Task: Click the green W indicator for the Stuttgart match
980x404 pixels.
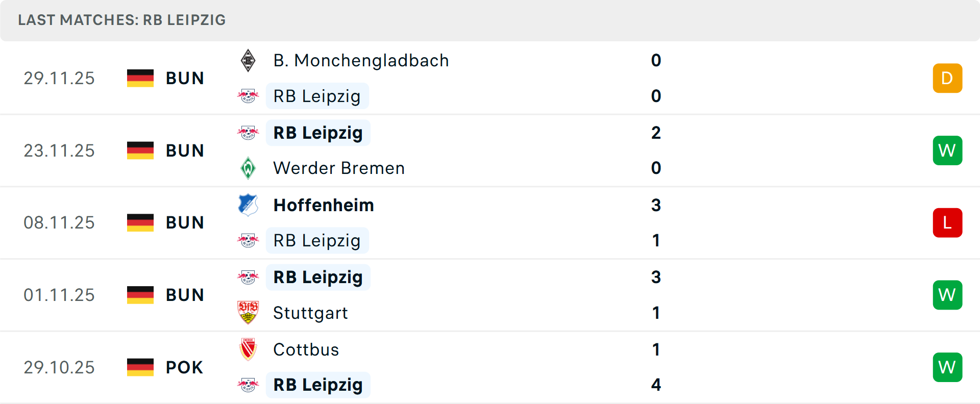Action: (947, 294)
